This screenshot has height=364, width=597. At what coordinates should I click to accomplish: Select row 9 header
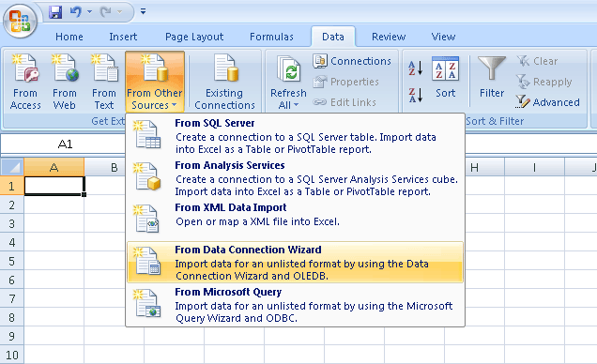[x=12, y=336]
